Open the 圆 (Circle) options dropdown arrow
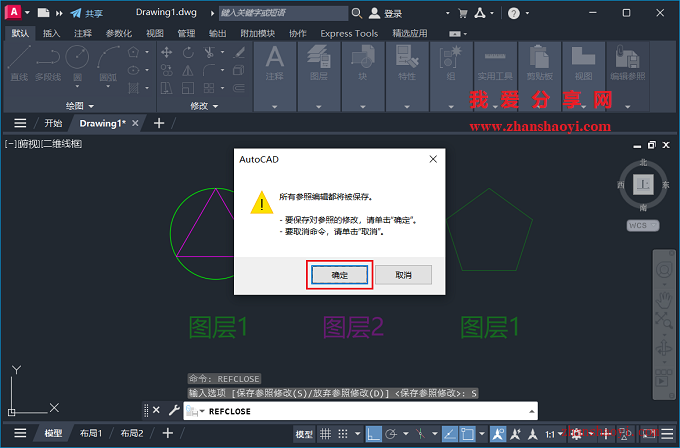Viewport: 680px width, 448px height. tap(77, 87)
